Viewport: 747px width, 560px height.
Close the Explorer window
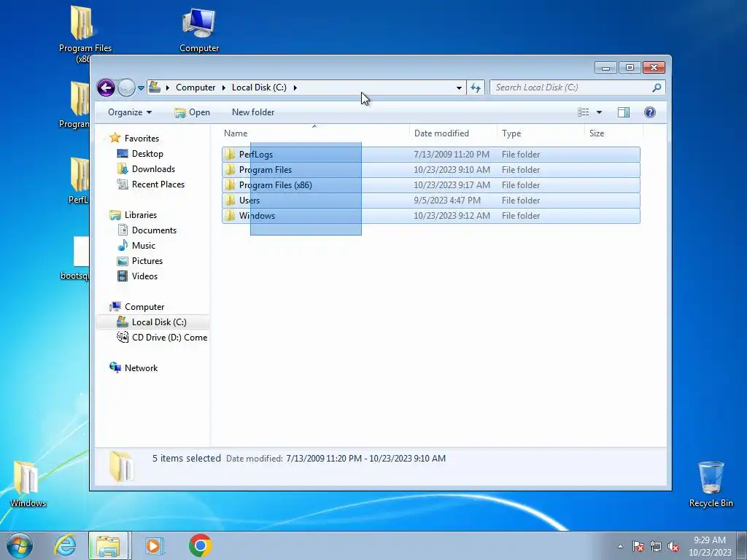click(654, 68)
